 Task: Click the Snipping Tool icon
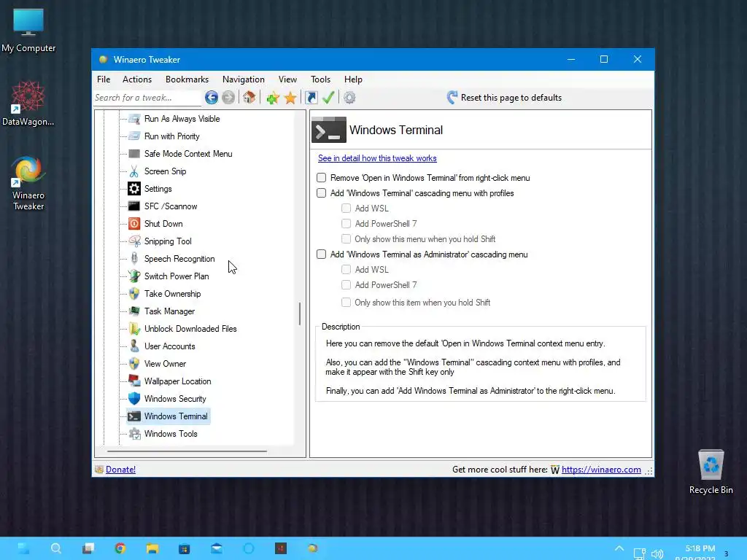(x=134, y=241)
